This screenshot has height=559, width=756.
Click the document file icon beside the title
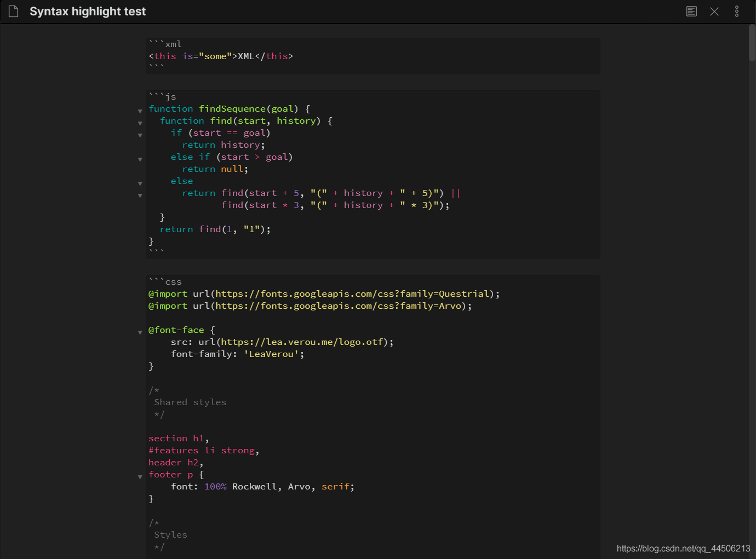(14, 11)
